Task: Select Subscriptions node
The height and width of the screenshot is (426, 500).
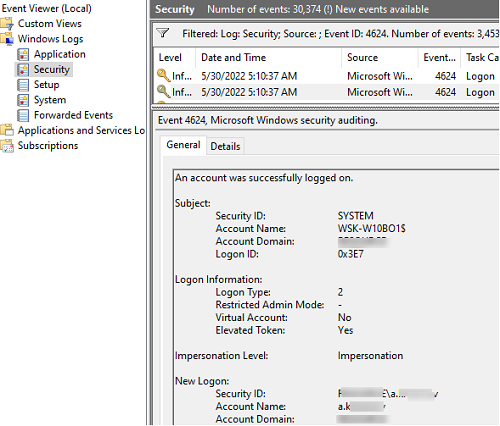Action: [48, 146]
